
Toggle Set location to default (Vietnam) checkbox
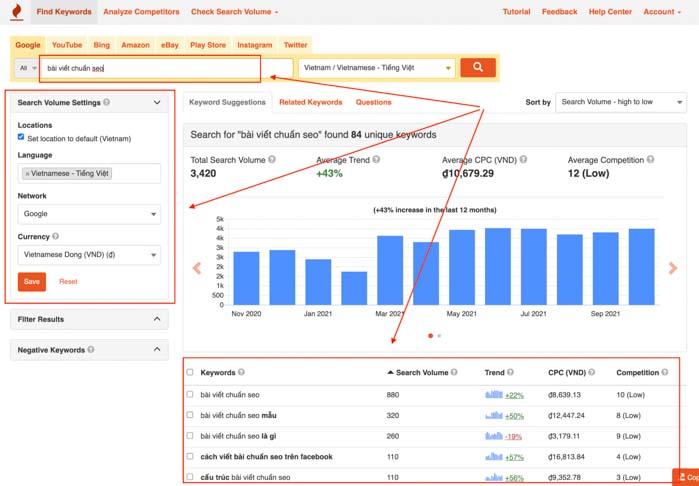pos(21,137)
